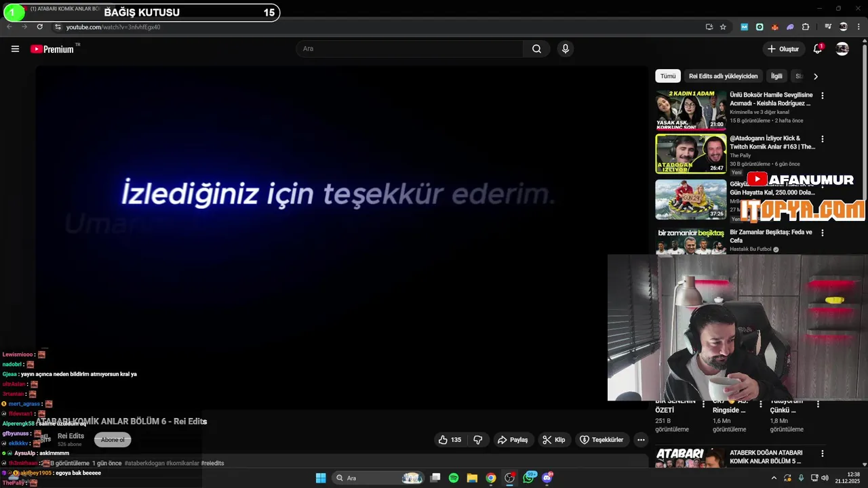
Task: Open the 37:26 duration video thumbnail
Action: coord(690,199)
